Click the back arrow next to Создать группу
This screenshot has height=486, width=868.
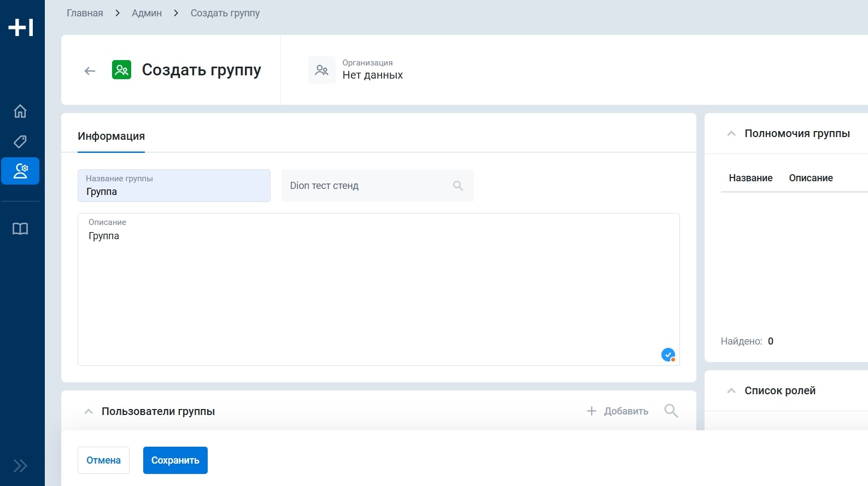tap(90, 71)
